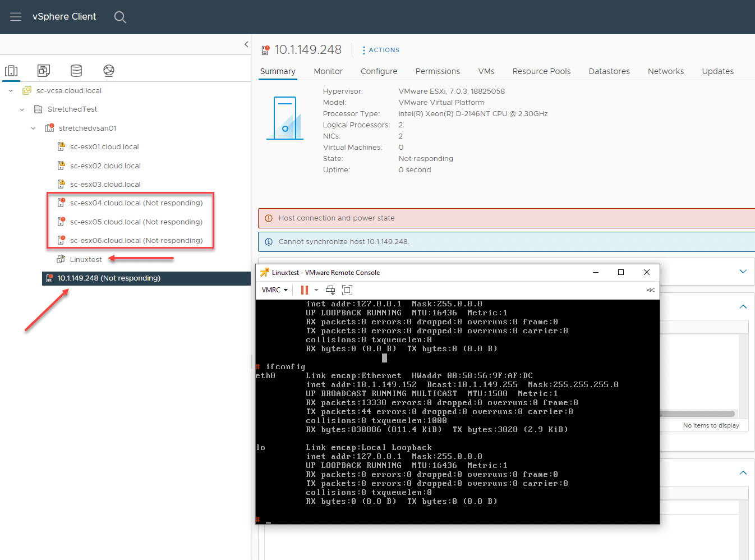755x560 pixels.
Task: Switch to VMs and Templates view icon
Action: tap(44, 71)
